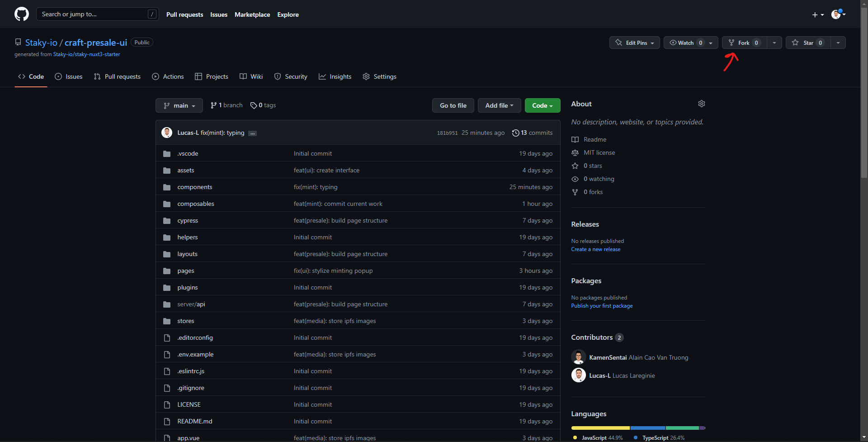The image size is (868, 442).
Task: Click Explore in the top navigation
Action: [288, 14]
